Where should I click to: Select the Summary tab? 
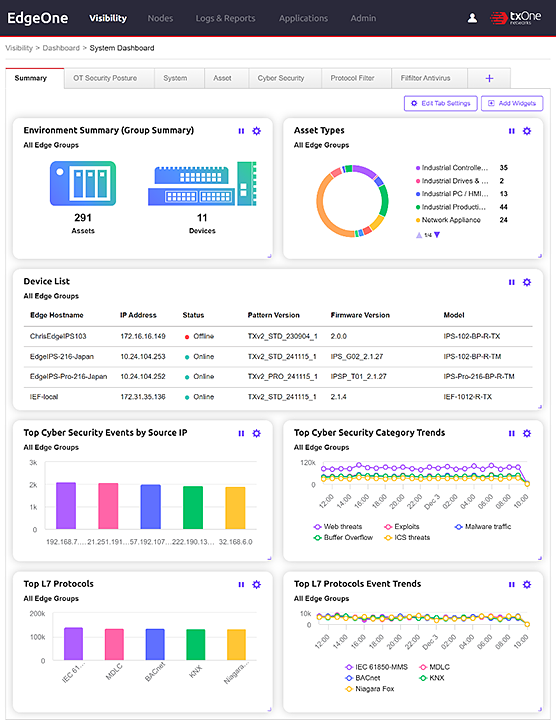[35, 79]
